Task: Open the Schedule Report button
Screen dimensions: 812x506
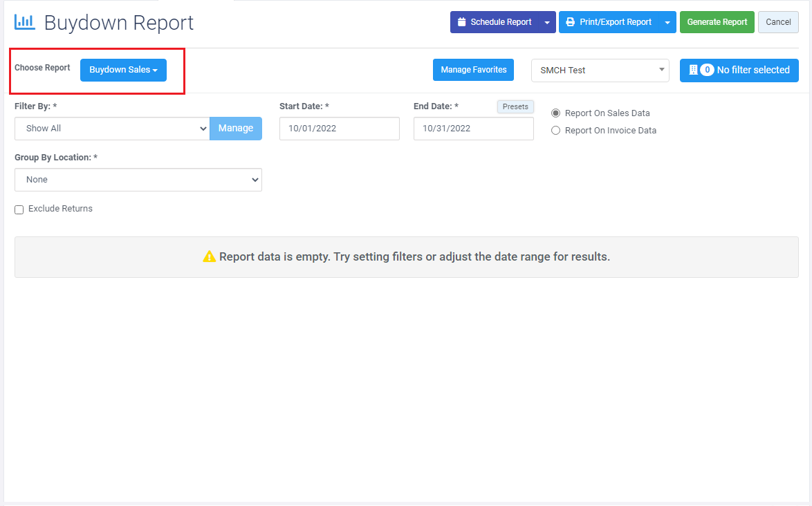Action: point(495,22)
